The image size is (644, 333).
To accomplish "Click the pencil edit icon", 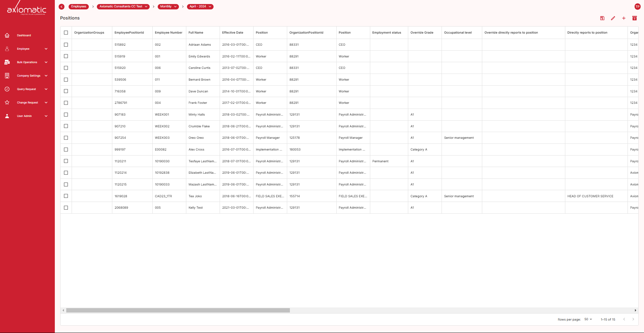I will [613, 18].
